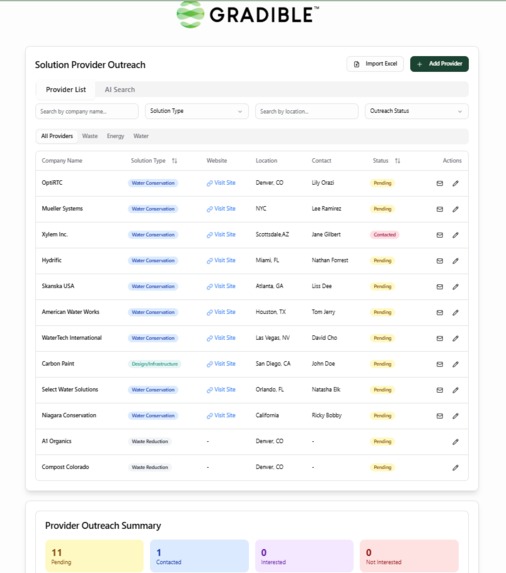Email the Mueller Systems contact
Screen dimensions: 506x573
tap(440, 209)
